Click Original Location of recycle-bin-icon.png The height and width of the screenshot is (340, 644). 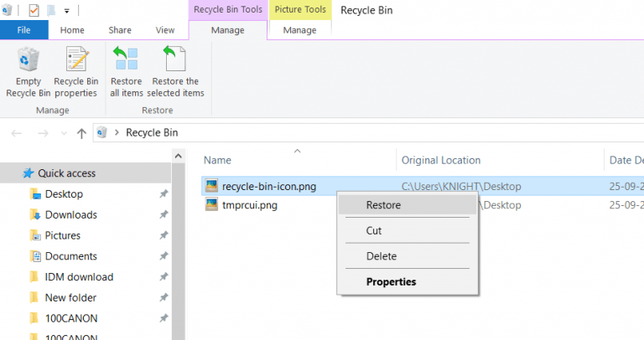click(x=461, y=186)
